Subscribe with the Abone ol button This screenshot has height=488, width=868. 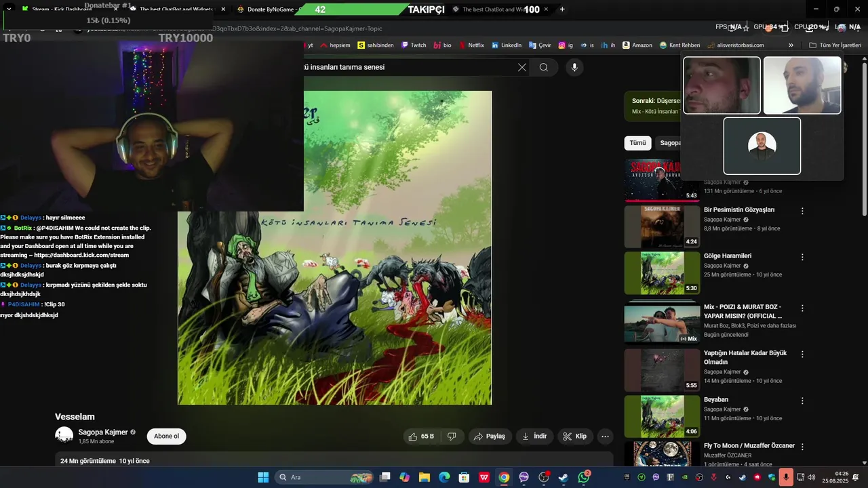coord(166,436)
